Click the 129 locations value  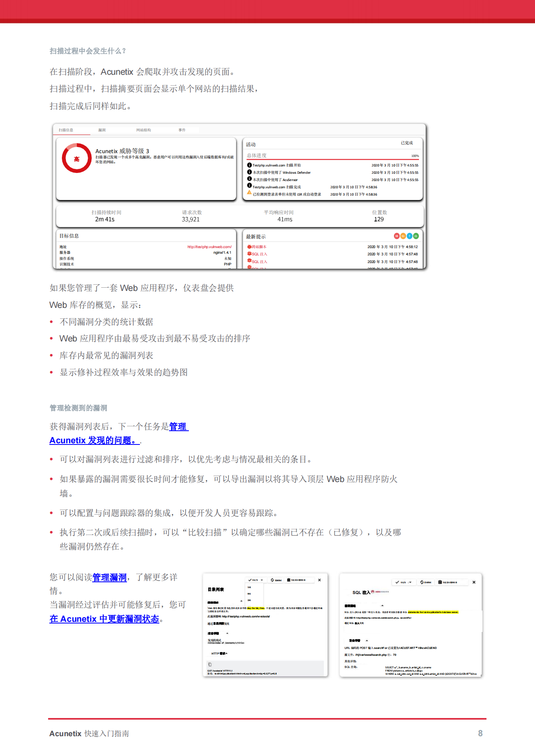tap(379, 219)
